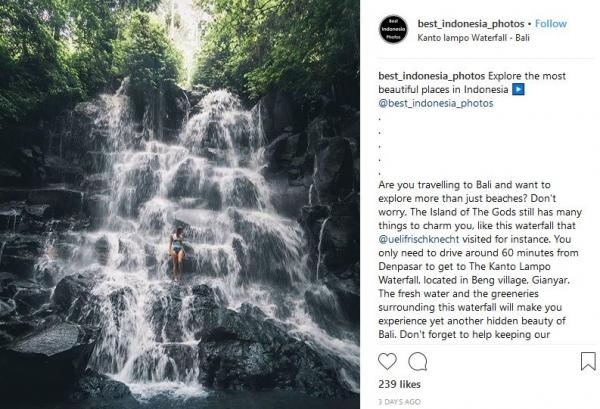Open comments via the speech bubble icon
This screenshot has width=600, height=409.
418,361
